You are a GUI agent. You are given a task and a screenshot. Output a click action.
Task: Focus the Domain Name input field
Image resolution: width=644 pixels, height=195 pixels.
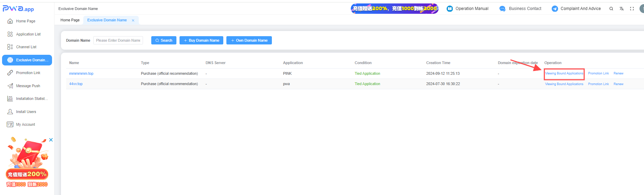(118, 40)
